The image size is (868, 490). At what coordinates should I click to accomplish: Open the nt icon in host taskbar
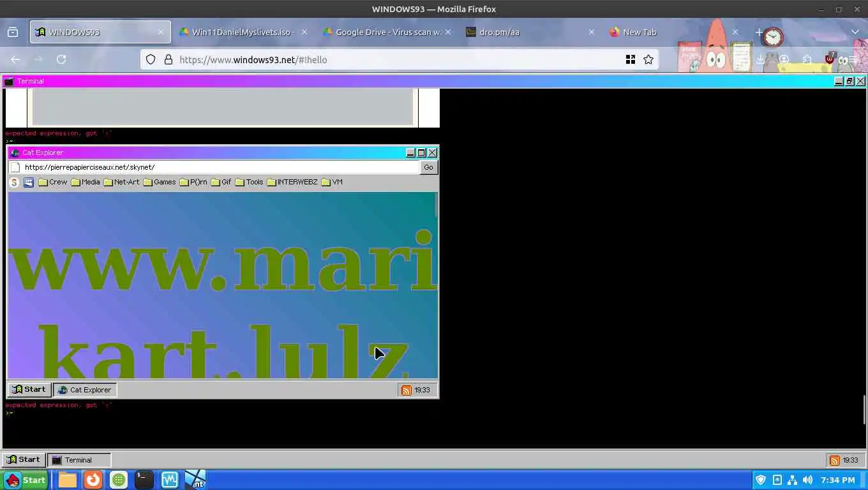click(195, 480)
